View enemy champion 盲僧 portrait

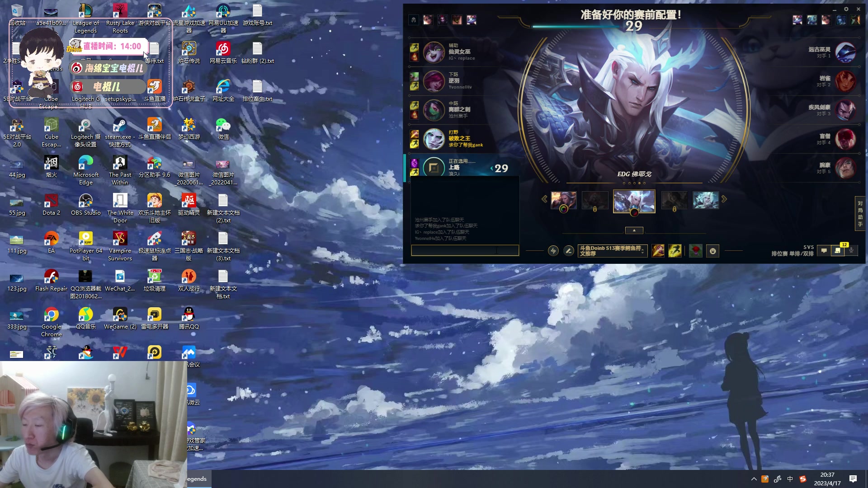click(845, 139)
